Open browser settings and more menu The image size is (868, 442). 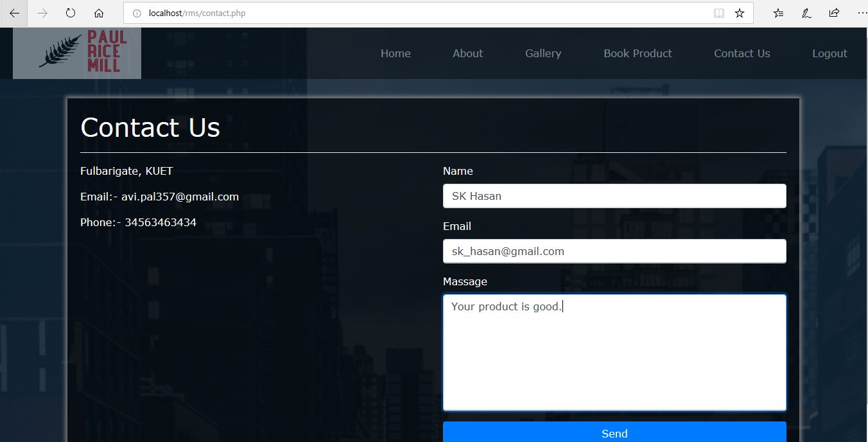point(862,13)
